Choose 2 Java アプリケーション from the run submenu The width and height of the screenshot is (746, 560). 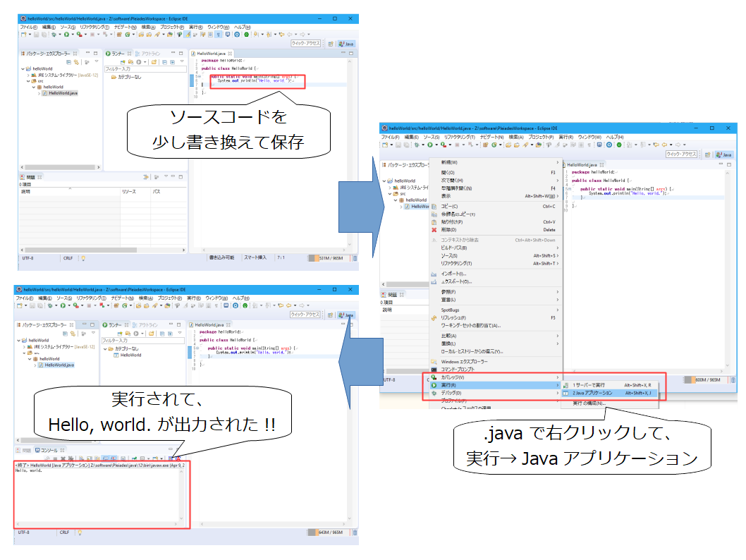coord(609,393)
